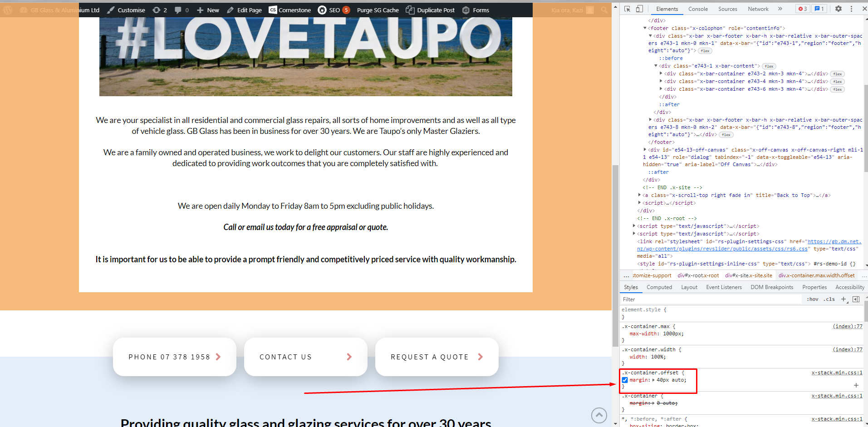Open the Computed styles tab

pos(659,287)
